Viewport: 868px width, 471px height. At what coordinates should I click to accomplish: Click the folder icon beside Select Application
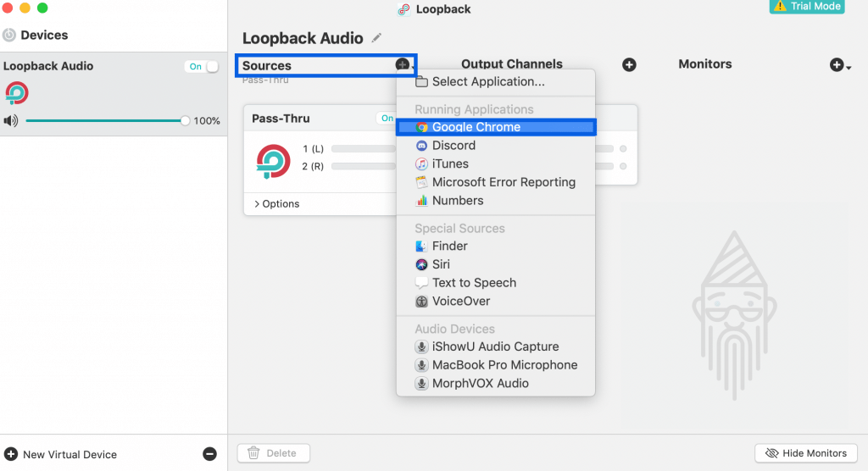click(421, 81)
